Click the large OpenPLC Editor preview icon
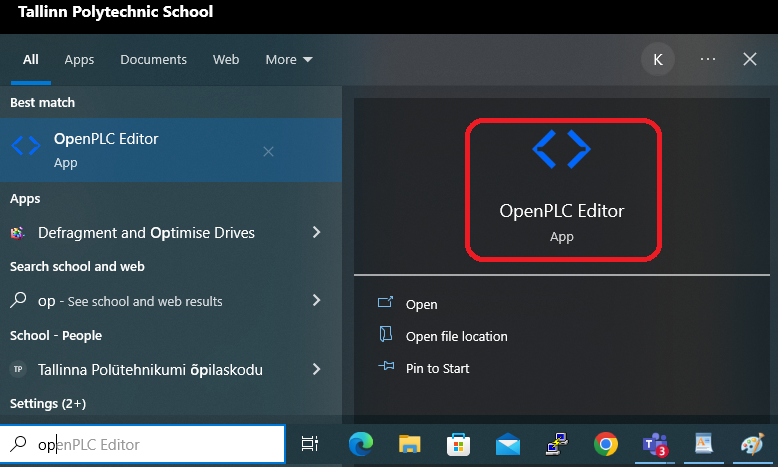 point(561,149)
